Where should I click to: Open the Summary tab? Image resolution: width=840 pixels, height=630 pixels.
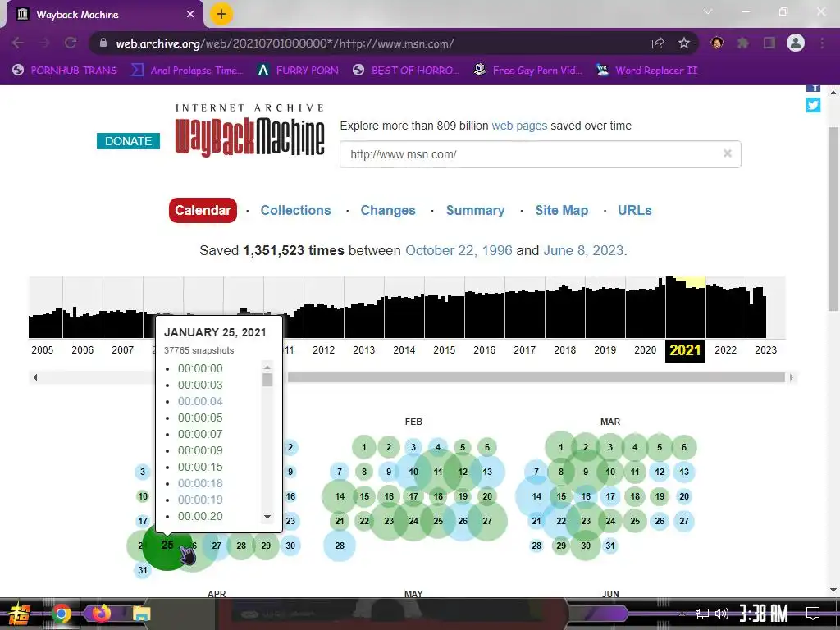click(x=475, y=210)
